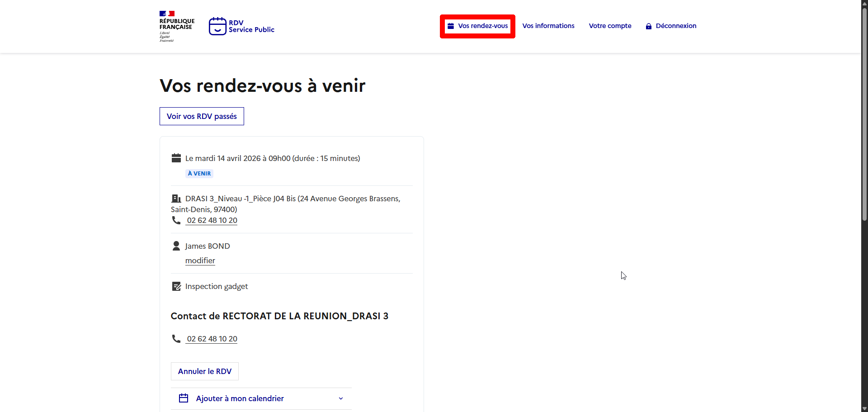This screenshot has height=412, width=868.
Task: Cancel appointment with Annuler le RDV
Action: pos(205,371)
